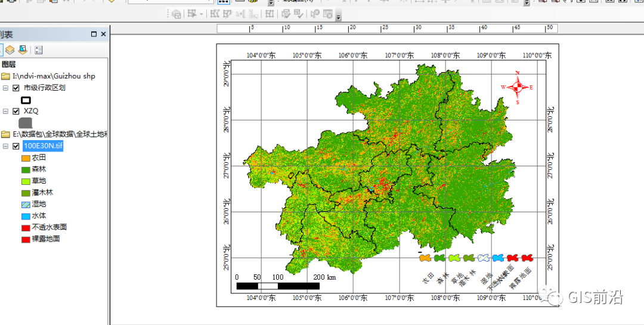Click the 不透水表面 class label

[49, 227]
